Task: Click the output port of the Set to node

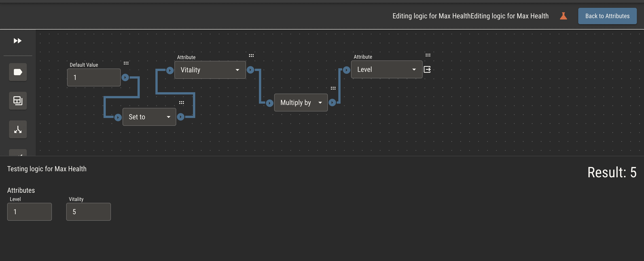Action: pos(180,117)
